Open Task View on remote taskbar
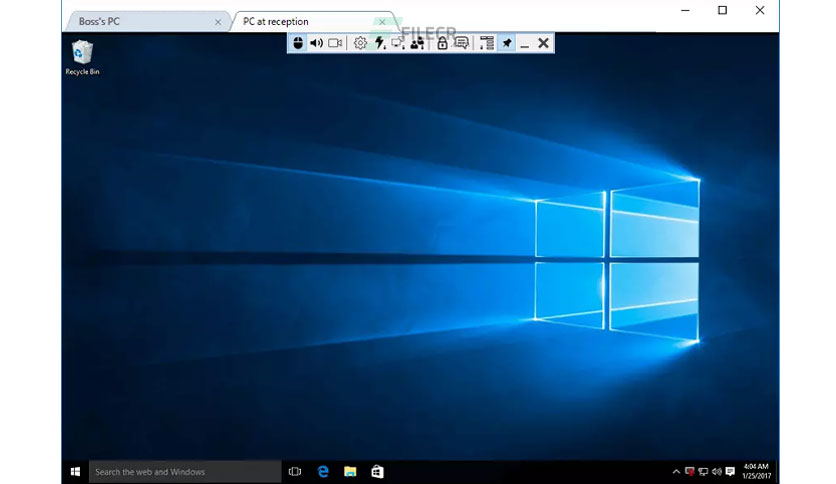The height and width of the screenshot is (484, 836). tap(295, 472)
